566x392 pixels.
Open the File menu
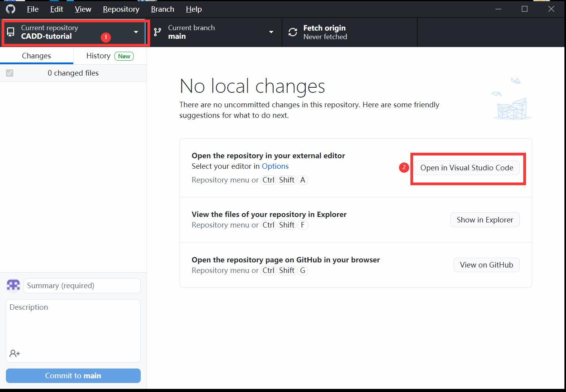[x=33, y=9]
